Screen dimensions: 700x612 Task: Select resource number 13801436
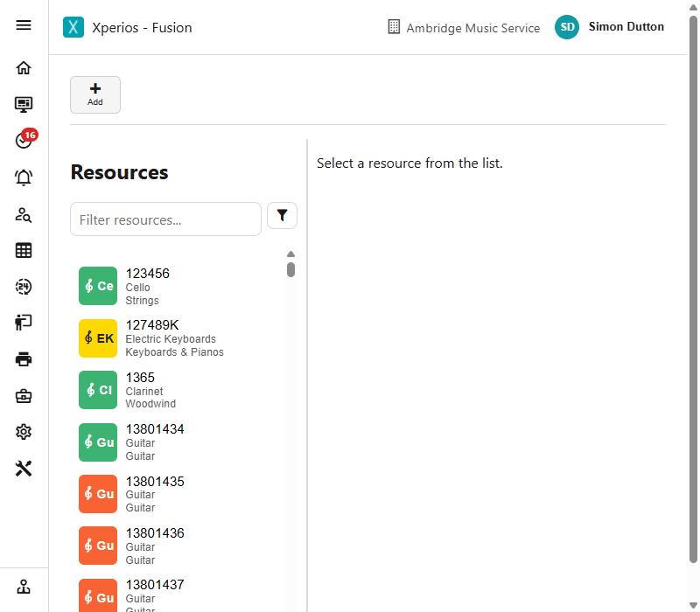[x=155, y=533]
